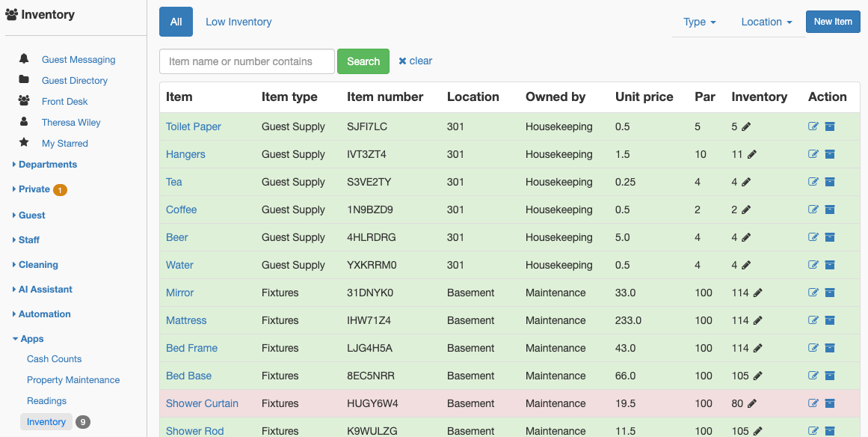Viewport: 868px width, 437px height.
Task: Open the Location filter dropdown
Action: (767, 22)
